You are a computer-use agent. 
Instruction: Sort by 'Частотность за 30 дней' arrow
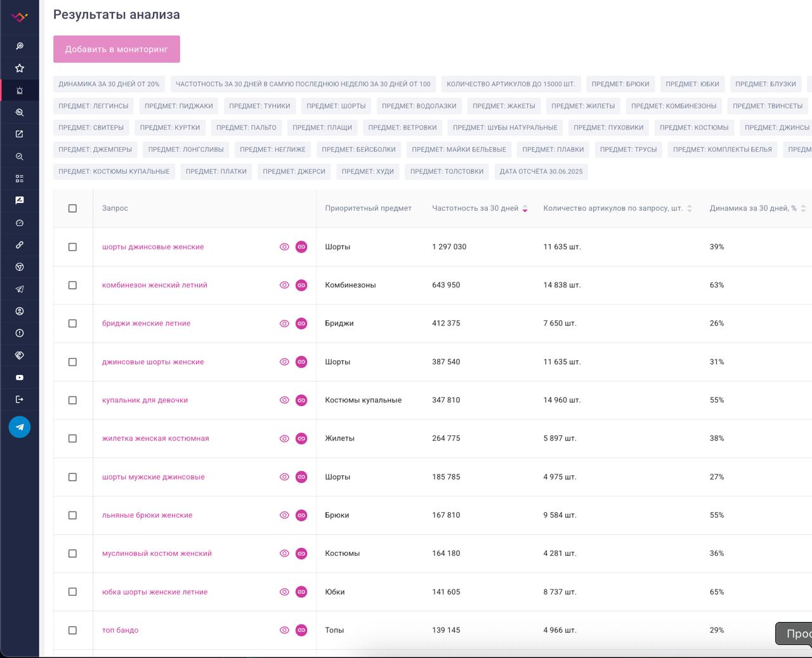525,209
